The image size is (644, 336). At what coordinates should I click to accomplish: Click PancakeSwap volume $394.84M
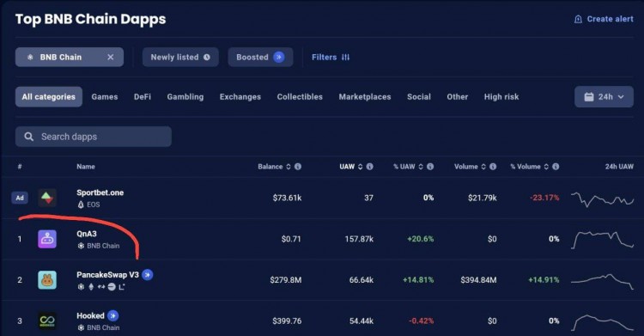478,280
